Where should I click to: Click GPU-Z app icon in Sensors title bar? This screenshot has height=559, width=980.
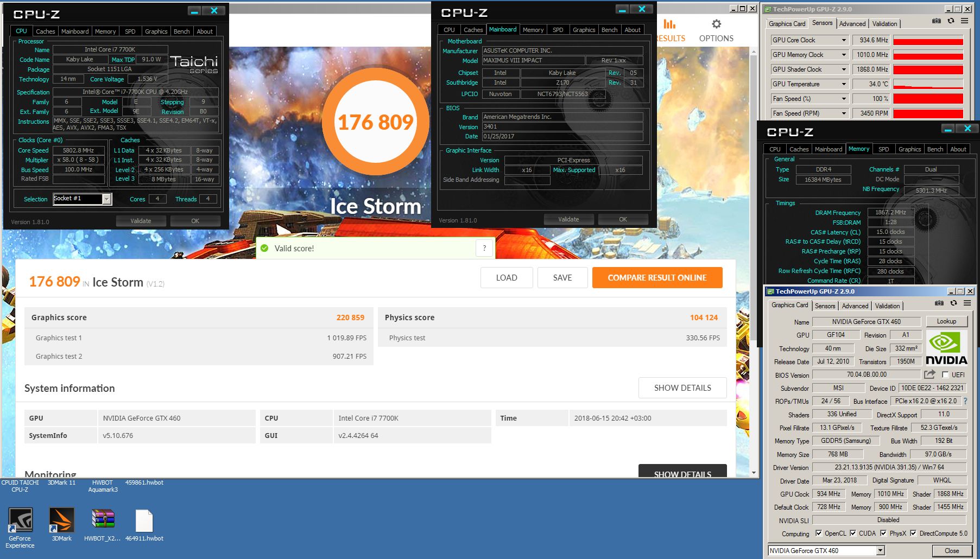767,9
